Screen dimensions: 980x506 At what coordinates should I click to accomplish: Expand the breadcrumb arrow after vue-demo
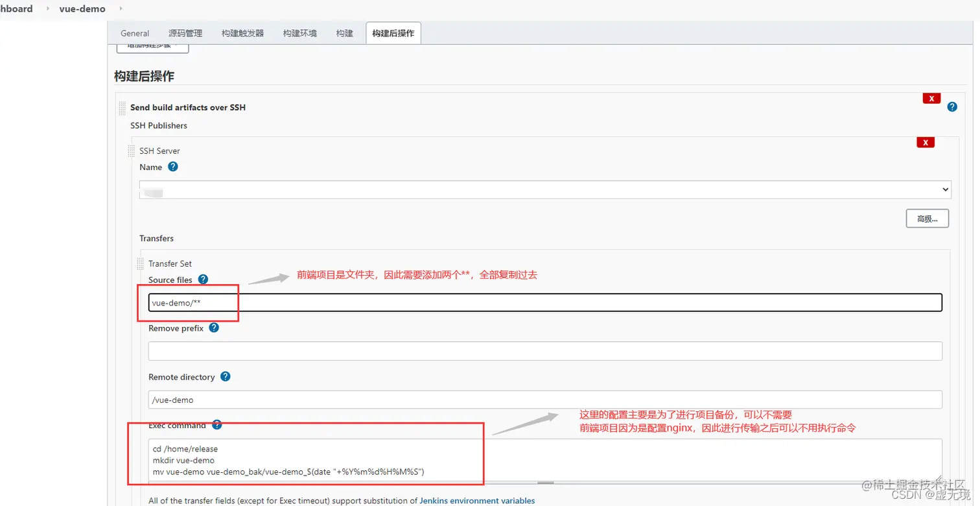click(121, 9)
